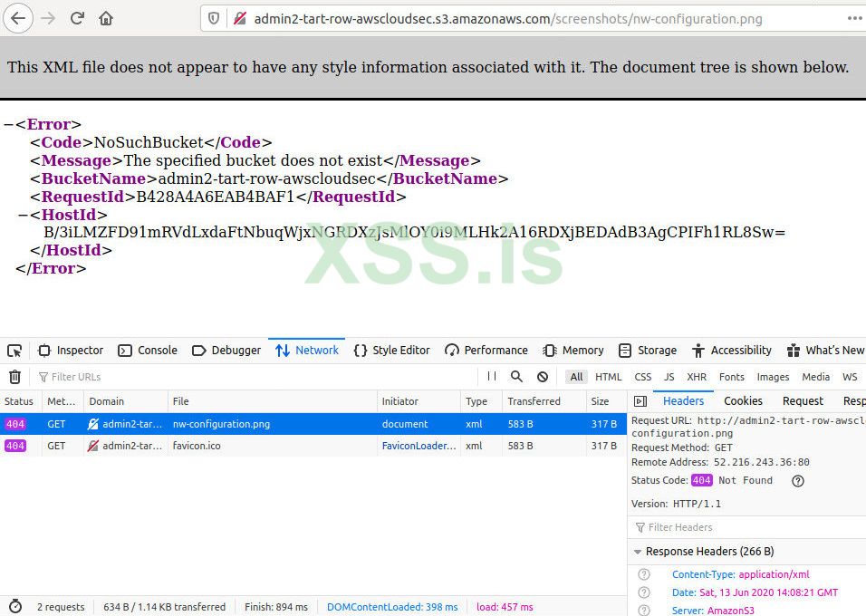The image size is (866, 616).
Task: Open the What's New tab
Action: click(x=825, y=351)
